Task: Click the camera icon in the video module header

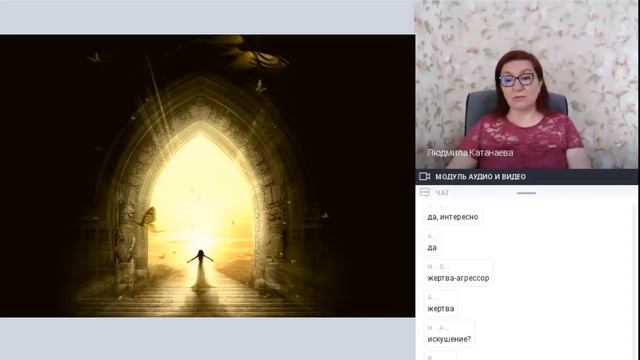Action: [424, 176]
